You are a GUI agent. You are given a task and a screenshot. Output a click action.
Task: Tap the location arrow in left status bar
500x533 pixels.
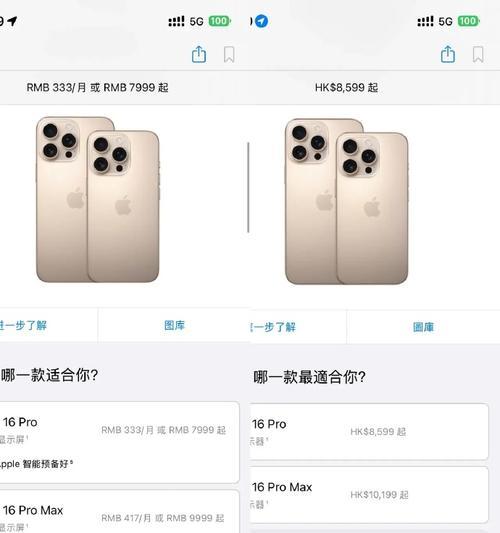point(12,21)
